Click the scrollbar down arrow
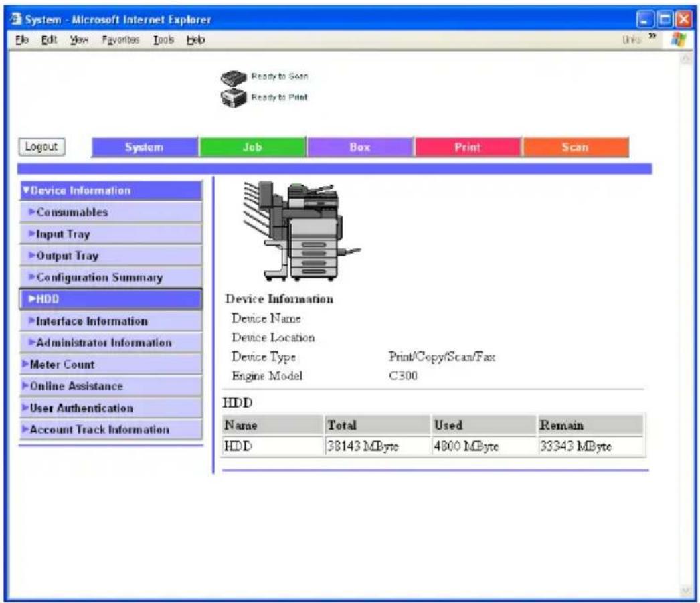 (x=686, y=591)
